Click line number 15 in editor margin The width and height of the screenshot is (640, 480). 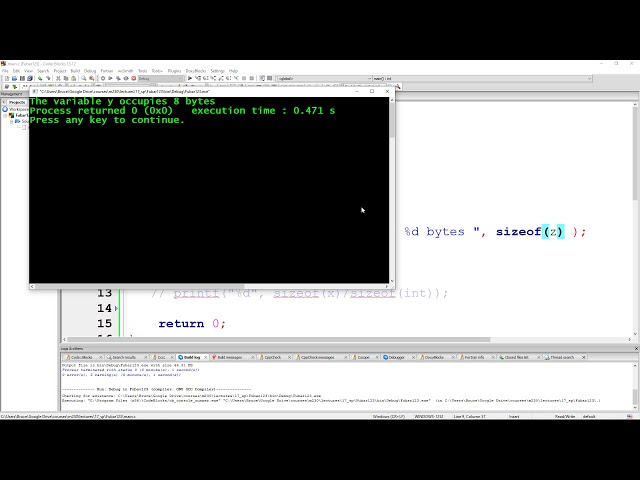coord(104,324)
